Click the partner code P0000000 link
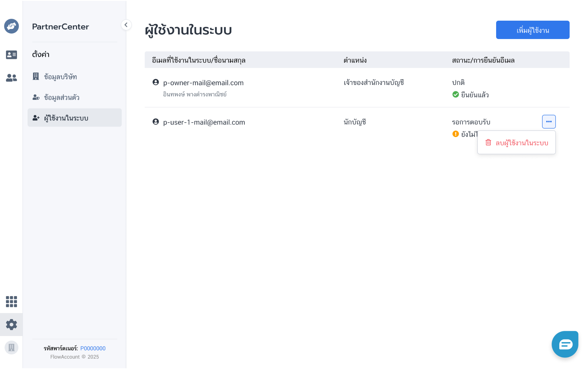 pos(93,348)
